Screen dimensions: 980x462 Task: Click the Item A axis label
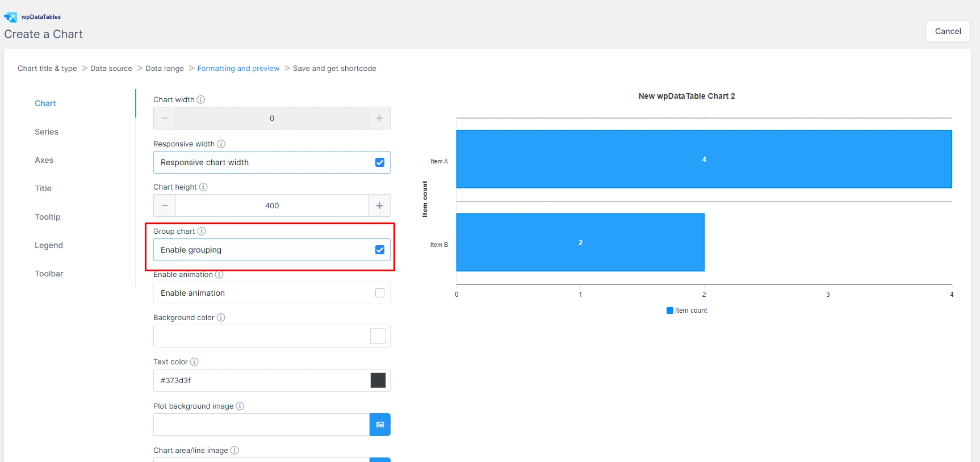439,161
